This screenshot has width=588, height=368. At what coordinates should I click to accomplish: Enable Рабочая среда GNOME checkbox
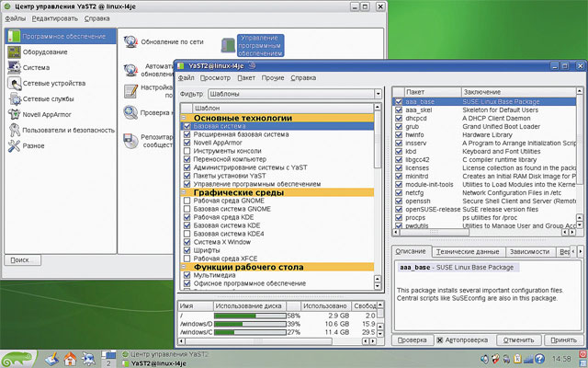tap(187, 201)
